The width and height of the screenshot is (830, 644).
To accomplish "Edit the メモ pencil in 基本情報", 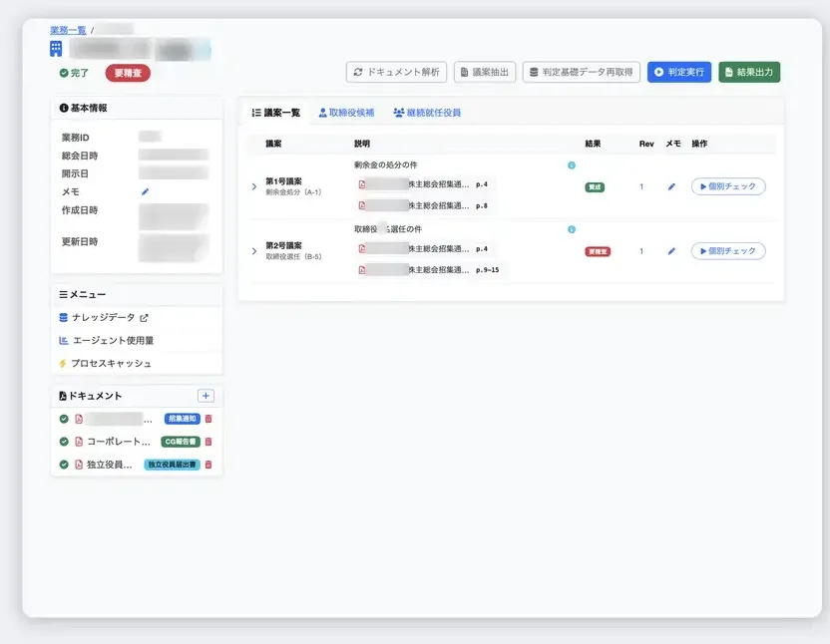I will pyautogui.click(x=145, y=191).
